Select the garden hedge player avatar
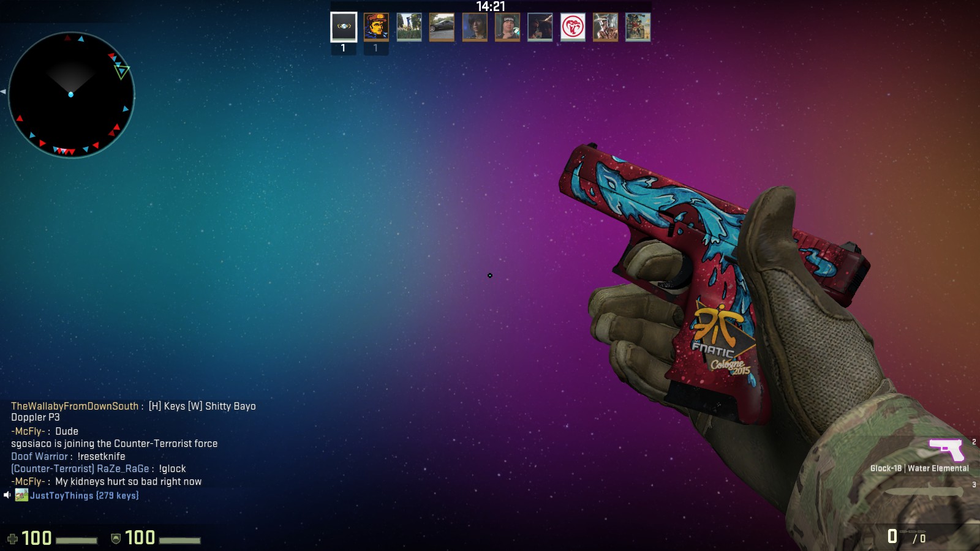This screenshot has width=980, height=551. (409, 27)
